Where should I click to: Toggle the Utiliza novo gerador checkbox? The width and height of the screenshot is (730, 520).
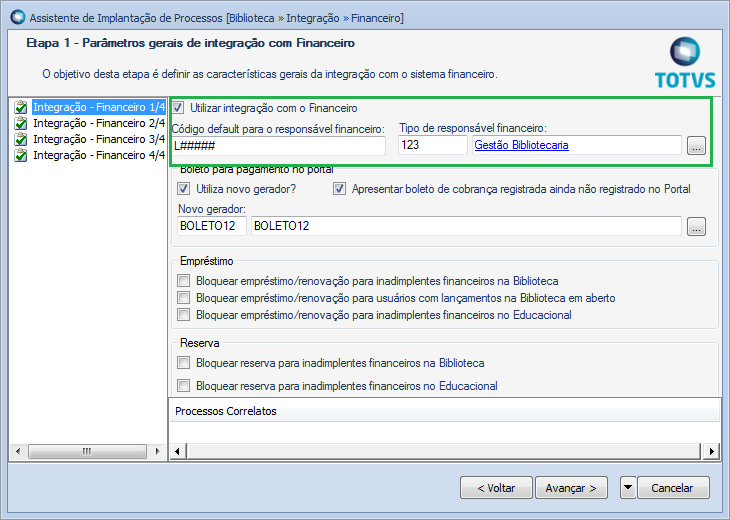pyautogui.click(x=183, y=189)
